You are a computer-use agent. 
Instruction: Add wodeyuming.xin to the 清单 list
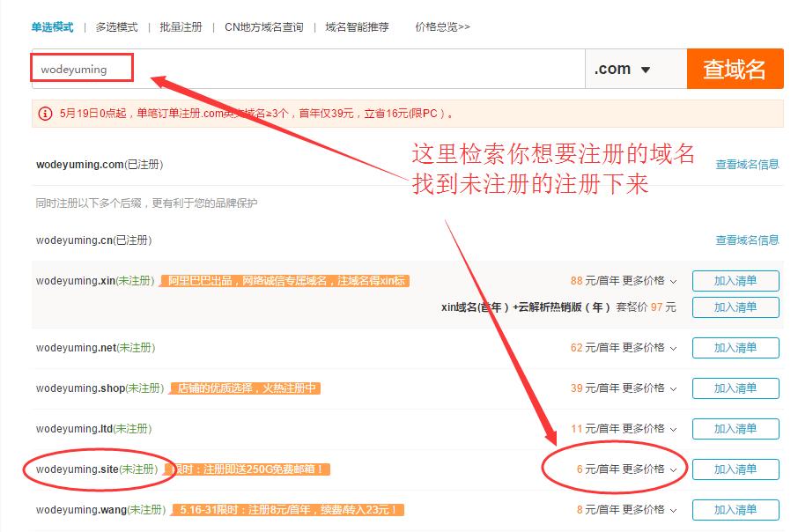pyautogui.click(x=735, y=280)
